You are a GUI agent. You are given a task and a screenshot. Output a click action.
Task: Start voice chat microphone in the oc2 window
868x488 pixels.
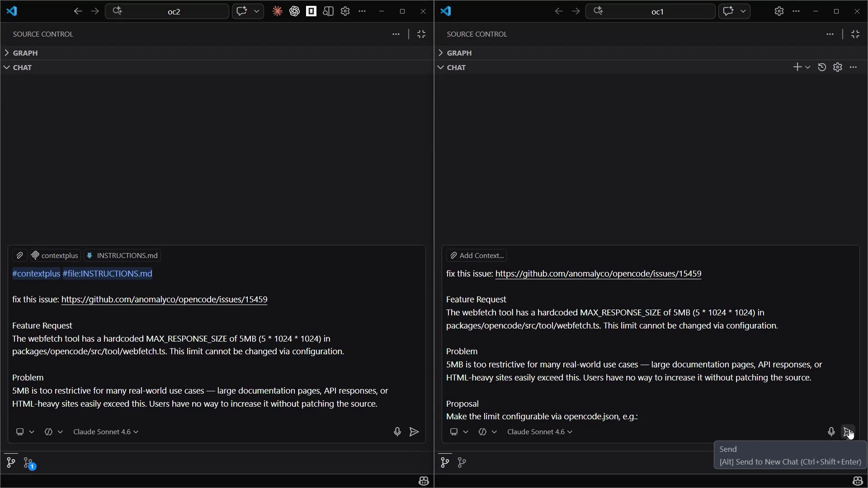tap(397, 432)
